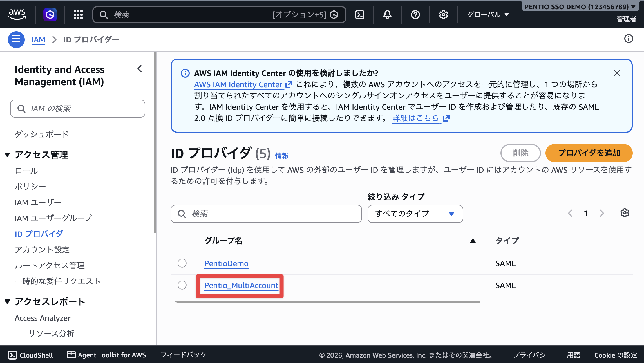644x363 pixels.
Task: Select the Pentio_MultiAccount radio button
Action: [182, 285]
